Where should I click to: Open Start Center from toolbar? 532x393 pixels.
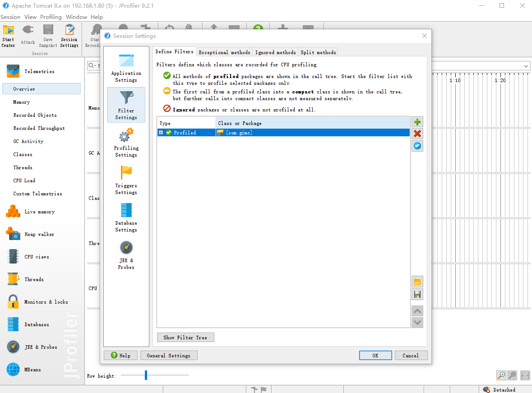[9, 36]
